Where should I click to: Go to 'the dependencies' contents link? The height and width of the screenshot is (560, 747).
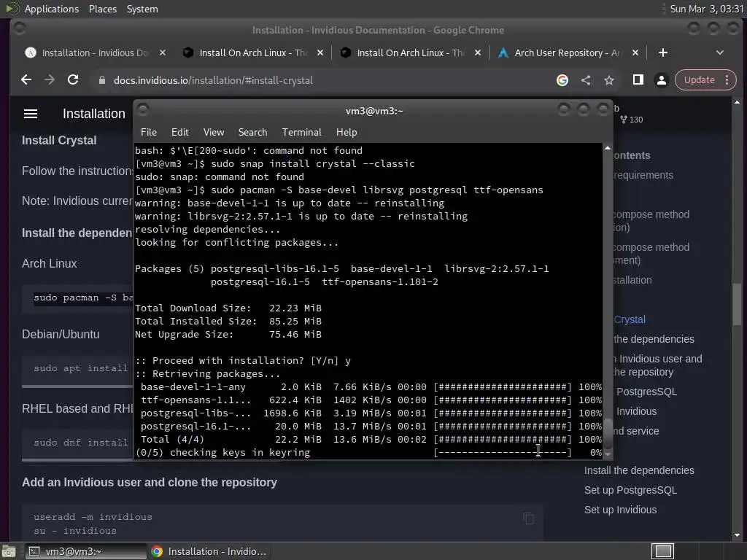(654, 339)
